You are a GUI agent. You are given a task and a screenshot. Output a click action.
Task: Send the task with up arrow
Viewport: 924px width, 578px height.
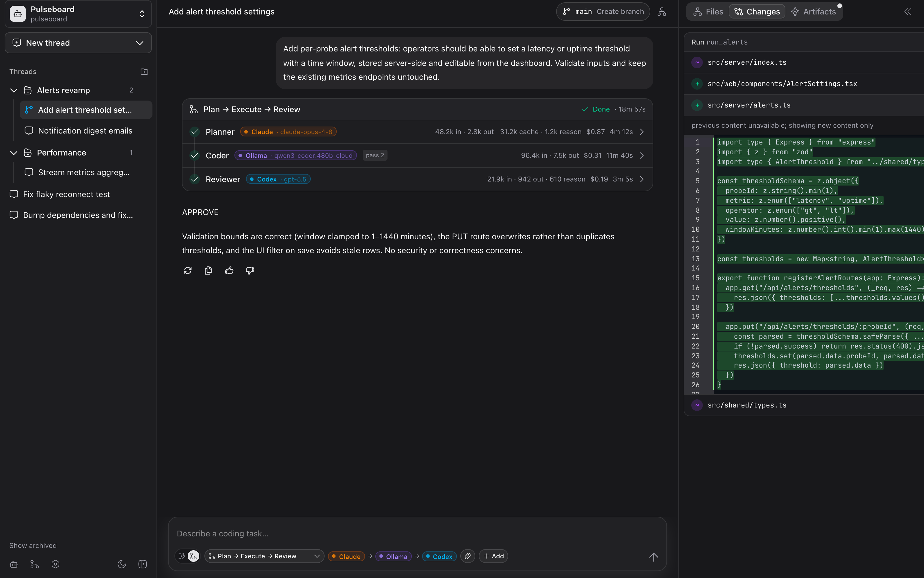tap(653, 557)
